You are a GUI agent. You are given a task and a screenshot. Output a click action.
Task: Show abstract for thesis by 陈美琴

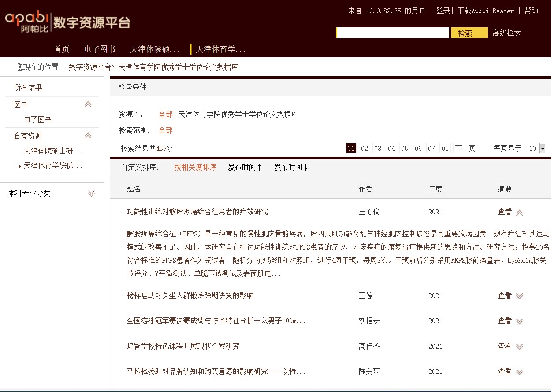[x=519, y=372]
